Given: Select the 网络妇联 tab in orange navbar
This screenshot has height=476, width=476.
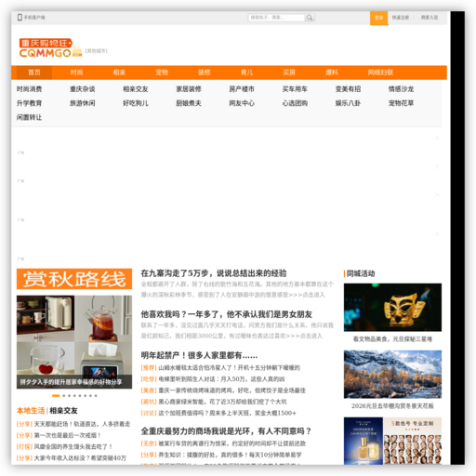Looking at the screenshot, I should click(x=380, y=73).
